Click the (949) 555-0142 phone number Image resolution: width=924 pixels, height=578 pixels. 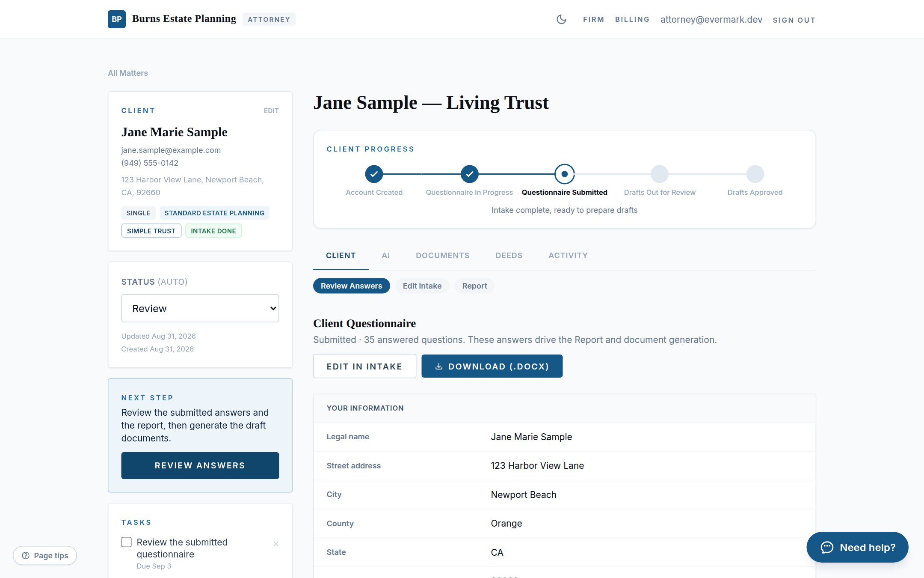(150, 163)
